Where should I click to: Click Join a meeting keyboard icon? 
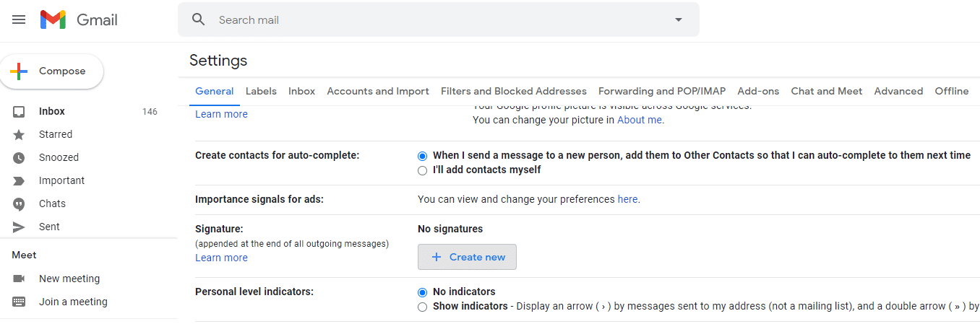coord(19,302)
